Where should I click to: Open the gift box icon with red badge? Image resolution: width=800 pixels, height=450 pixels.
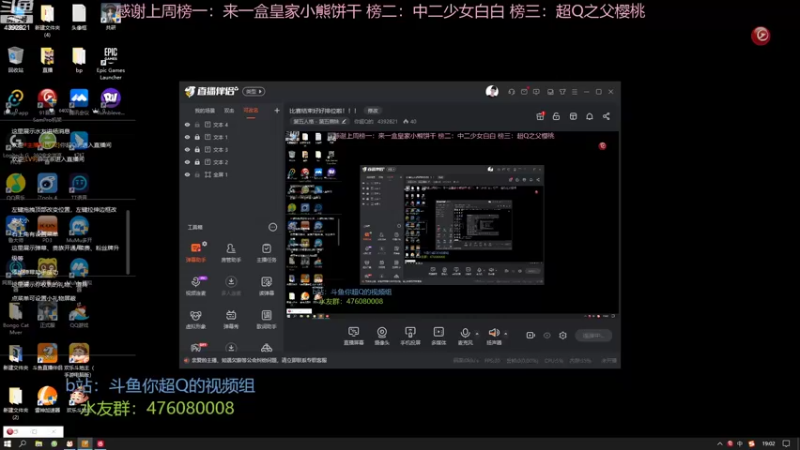tap(540, 116)
